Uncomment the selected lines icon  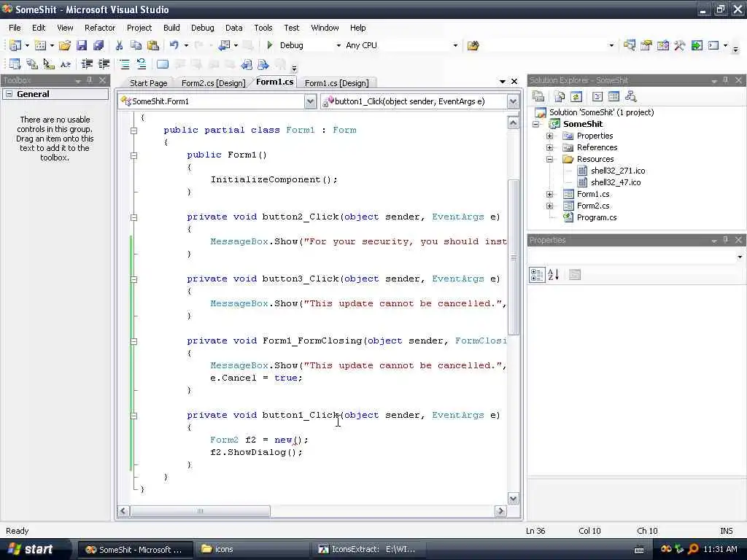click(x=141, y=64)
